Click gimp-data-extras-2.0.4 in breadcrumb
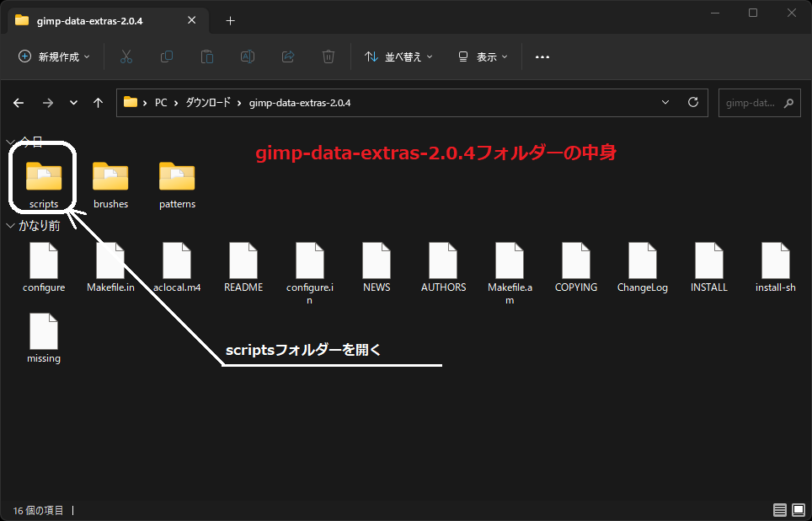The height and width of the screenshot is (521, 812). pyautogui.click(x=300, y=103)
